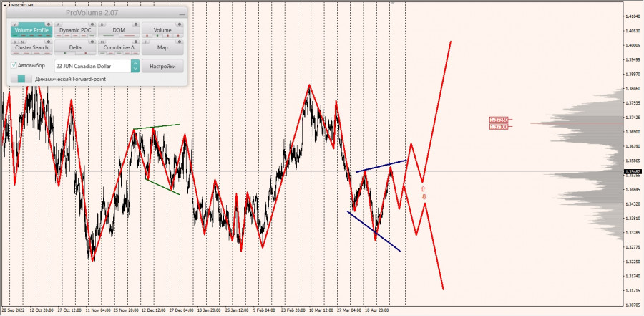The image size is (644, 316).
Task: Open Dynamic POC gear settings
Action: (92, 24)
